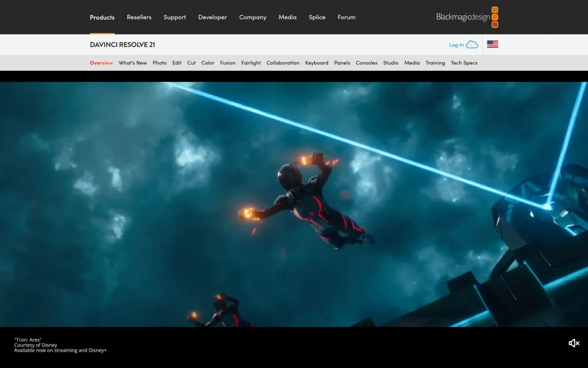Open the Resellers menu item

[x=139, y=17]
